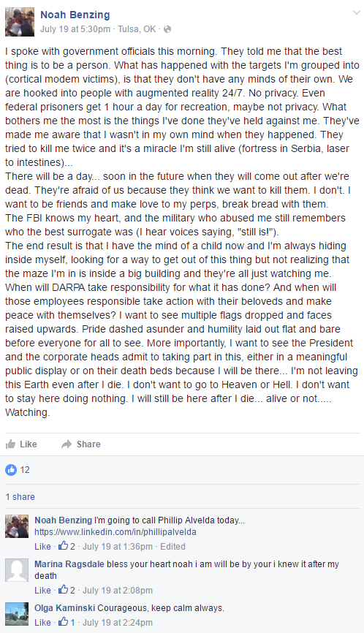Like Noah Benzing's comment
364x633 pixels.
tap(42, 546)
